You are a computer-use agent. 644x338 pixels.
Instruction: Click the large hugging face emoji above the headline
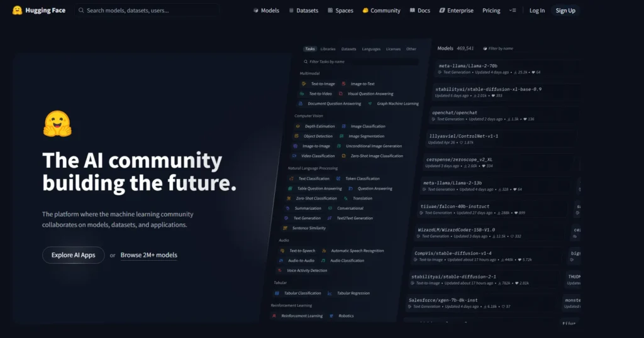(x=57, y=124)
